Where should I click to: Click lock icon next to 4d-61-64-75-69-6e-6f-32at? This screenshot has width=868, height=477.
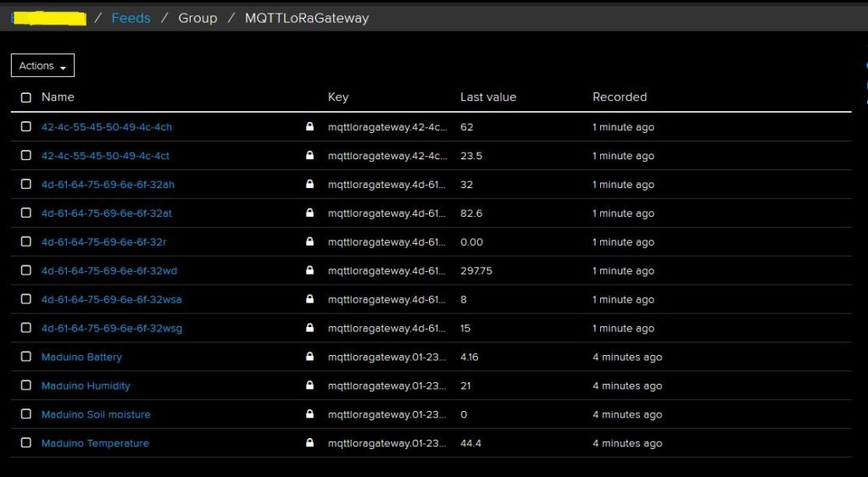(x=309, y=214)
